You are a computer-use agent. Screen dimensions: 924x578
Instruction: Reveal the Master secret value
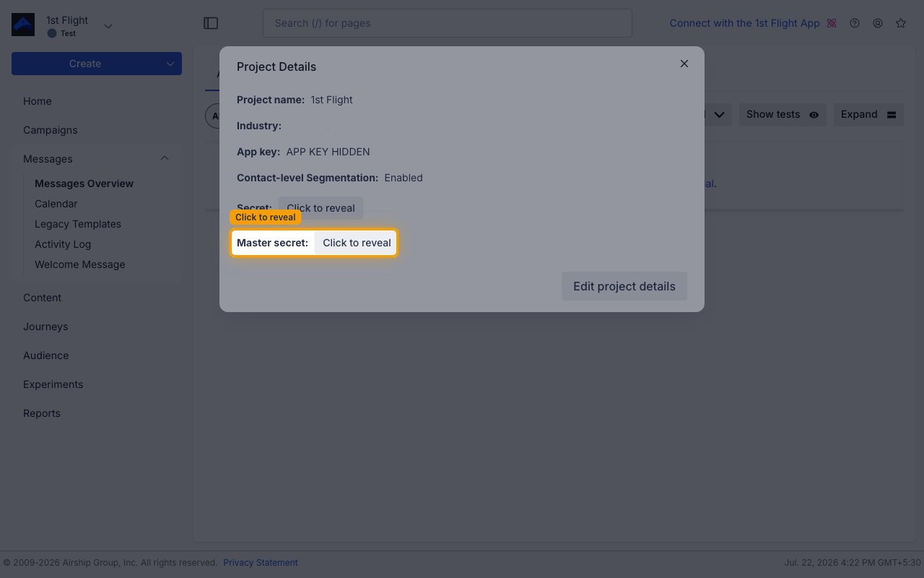coord(357,243)
